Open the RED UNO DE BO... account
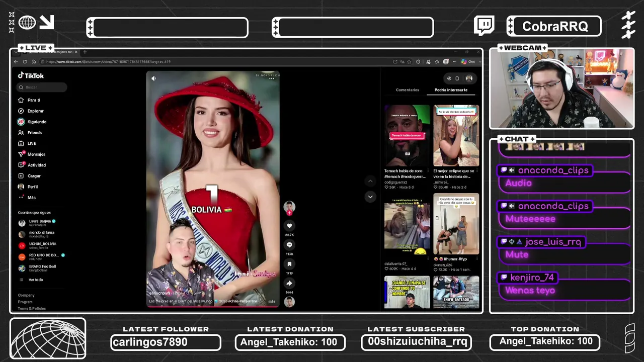 coord(42,257)
